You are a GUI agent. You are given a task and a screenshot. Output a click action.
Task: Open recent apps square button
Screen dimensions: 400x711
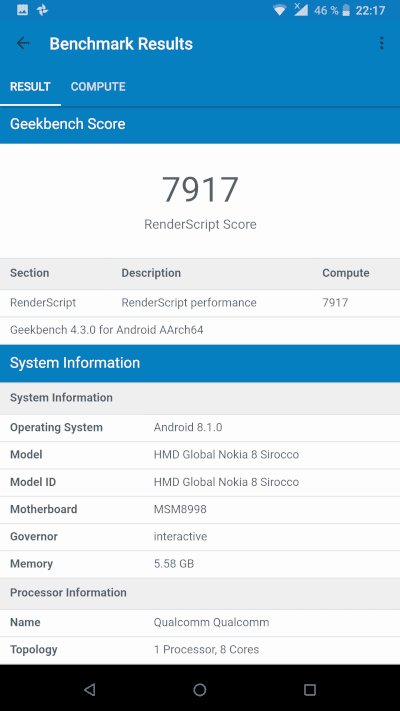[x=310, y=690]
